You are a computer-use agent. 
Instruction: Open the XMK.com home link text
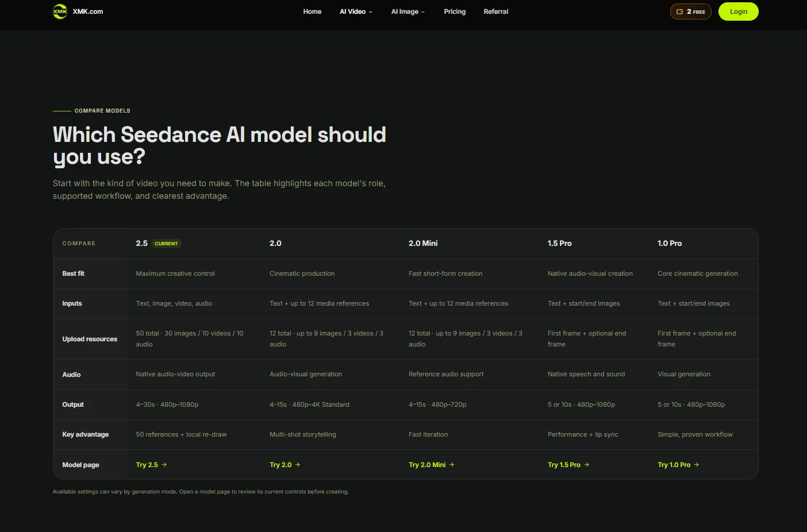(88, 11)
